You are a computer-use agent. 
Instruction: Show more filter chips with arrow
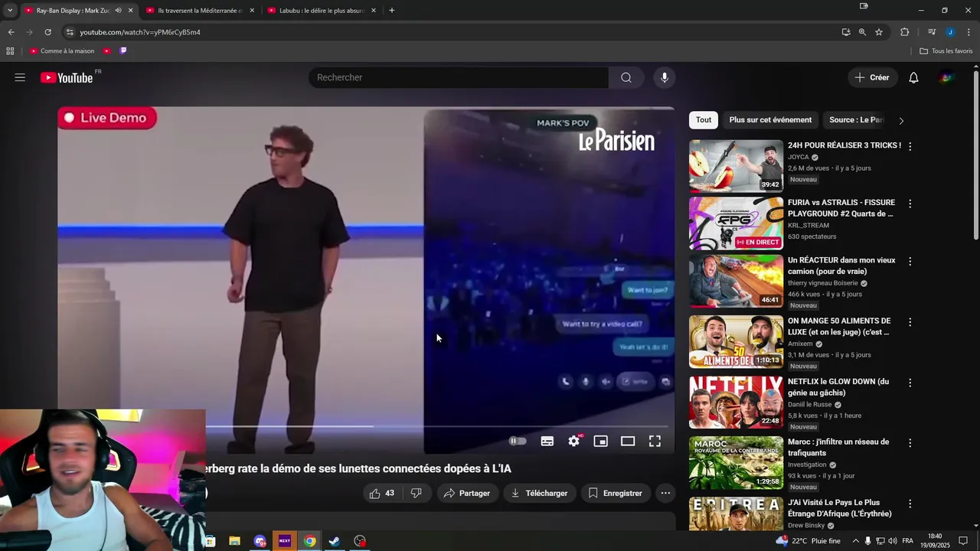point(901,121)
